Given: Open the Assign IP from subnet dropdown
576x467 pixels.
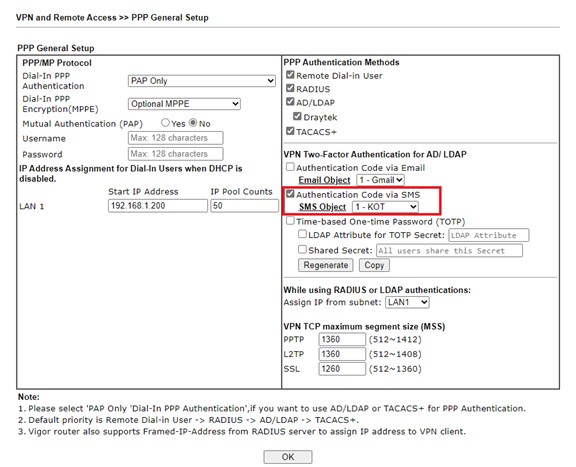Looking at the screenshot, I should click(x=407, y=302).
